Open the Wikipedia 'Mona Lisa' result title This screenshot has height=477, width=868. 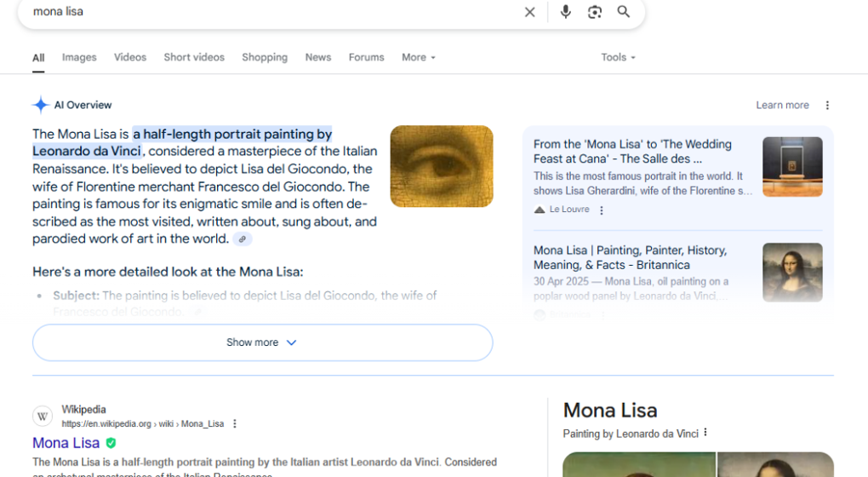click(x=66, y=443)
